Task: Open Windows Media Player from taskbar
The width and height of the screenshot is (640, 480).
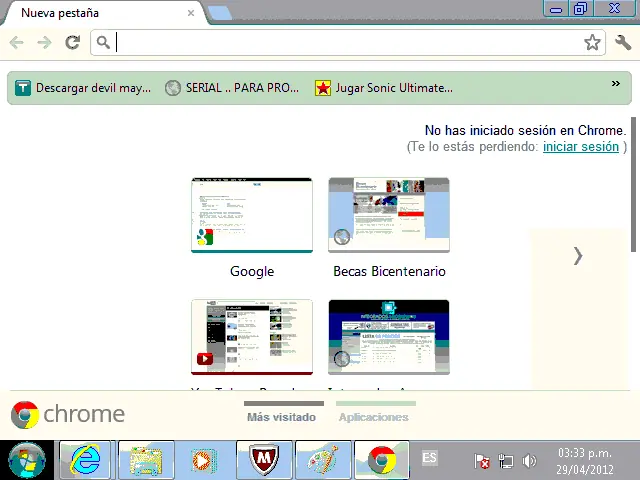Action: coord(204,460)
